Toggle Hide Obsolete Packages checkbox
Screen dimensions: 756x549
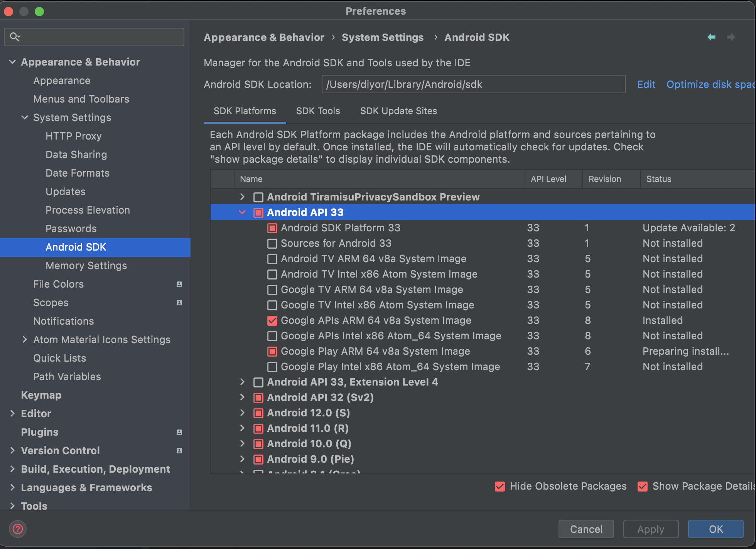point(500,486)
